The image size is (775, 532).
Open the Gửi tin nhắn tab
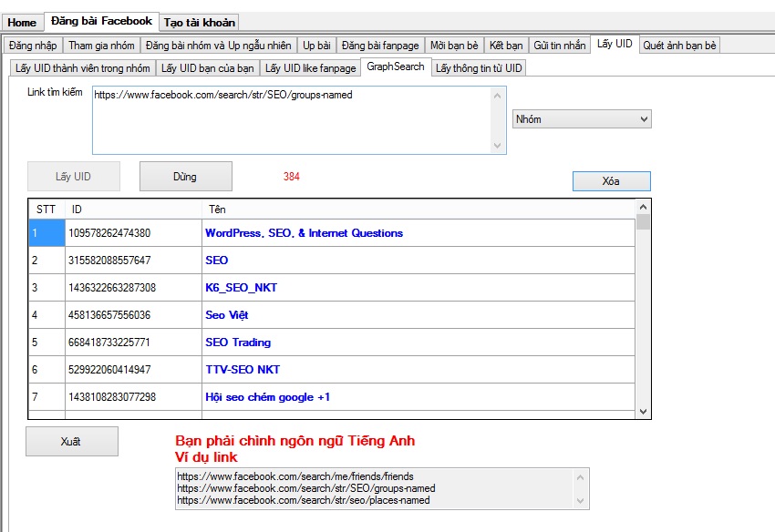pyautogui.click(x=560, y=46)
